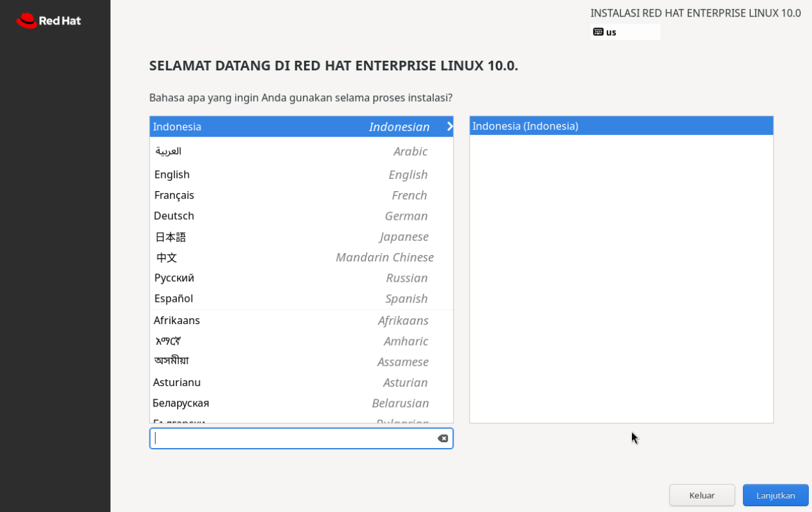Image resolution: width=812 pixels, height=512 pixels.
Task: Select the Arabic language row
Action: point(302,151)
